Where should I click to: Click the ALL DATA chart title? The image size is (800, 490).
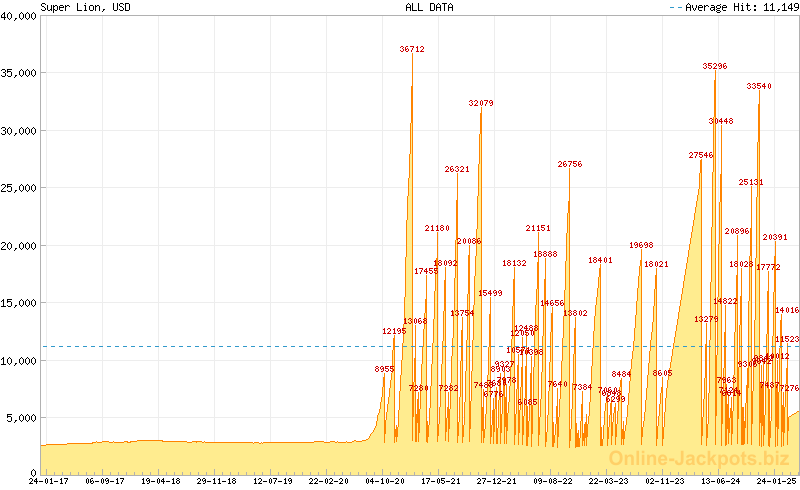(x=428, y=7)
